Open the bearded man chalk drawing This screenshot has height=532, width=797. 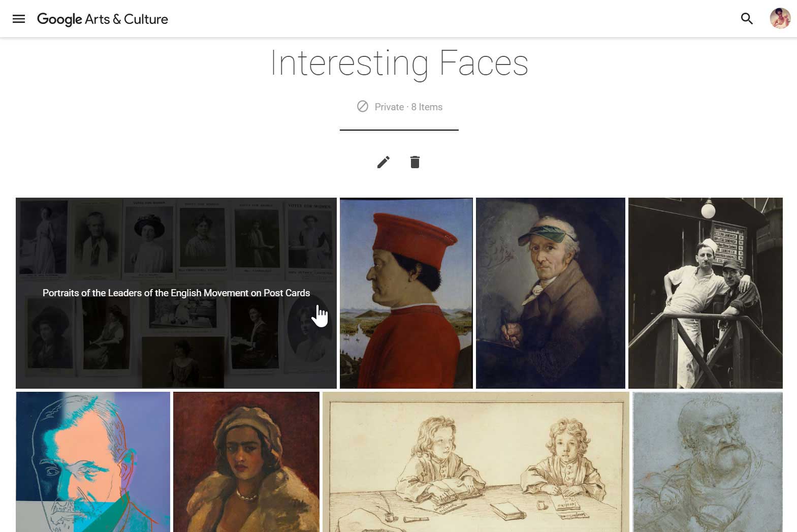[x=708, y=461]
